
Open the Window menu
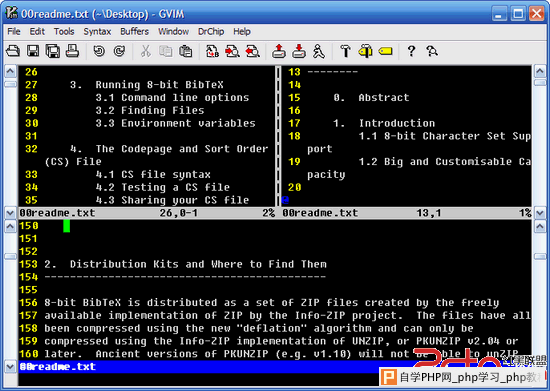click(173, 32)
